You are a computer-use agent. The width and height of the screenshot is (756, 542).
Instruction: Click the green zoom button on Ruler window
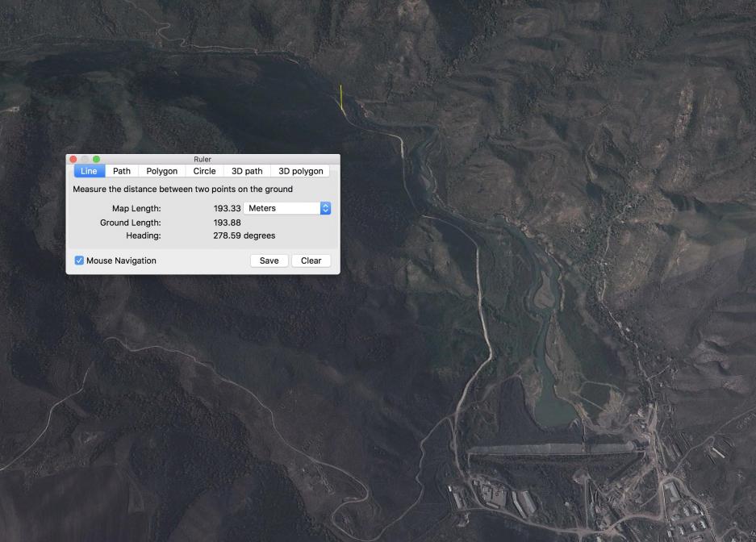point(96,160)
